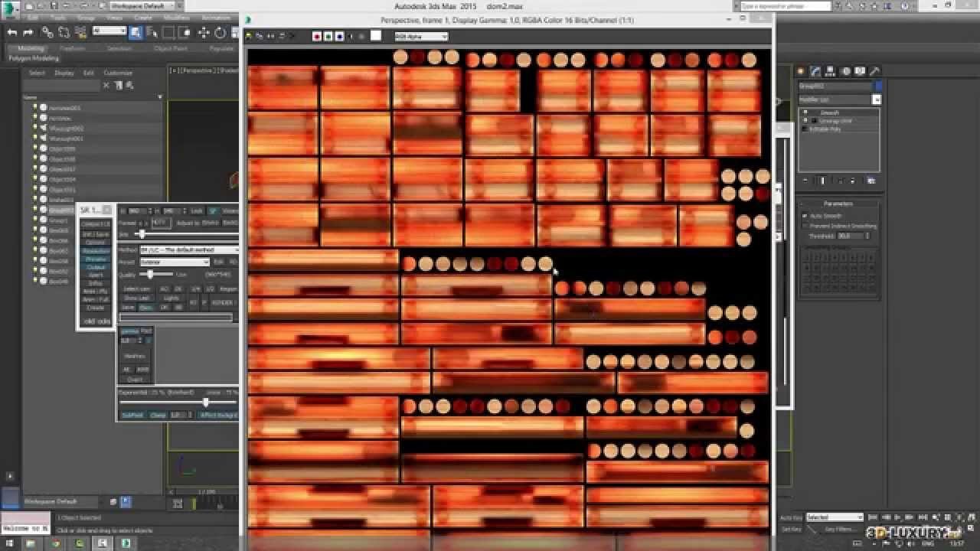Toggle visibility bulb of Smooth modifier
The width and height of the screenshot is (980, 551).
click(805, 112)
